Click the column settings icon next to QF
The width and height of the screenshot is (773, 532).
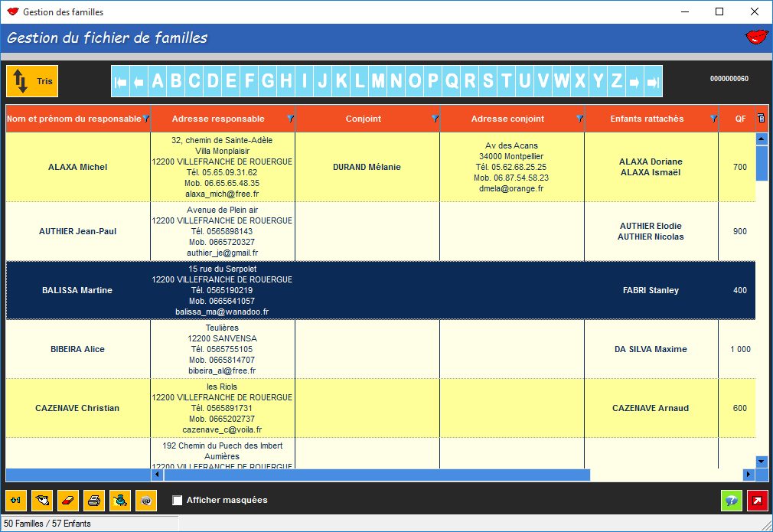pos(761,118)
